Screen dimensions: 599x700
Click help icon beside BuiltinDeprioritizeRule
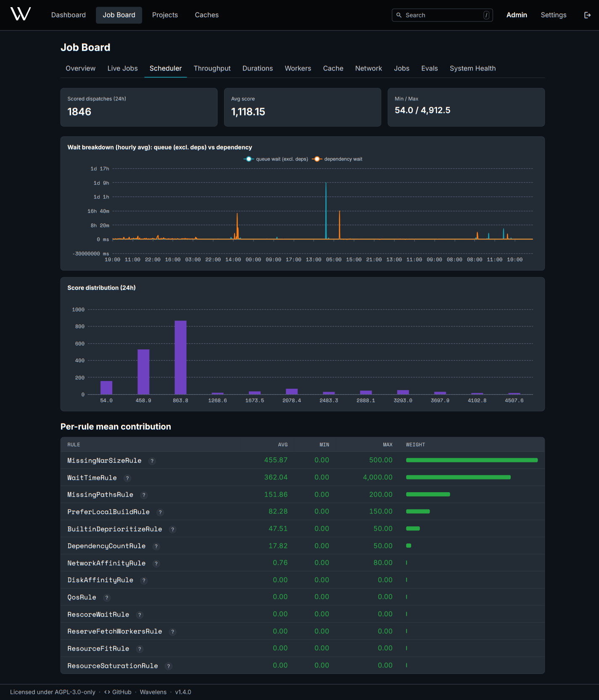tap(173, 530)
